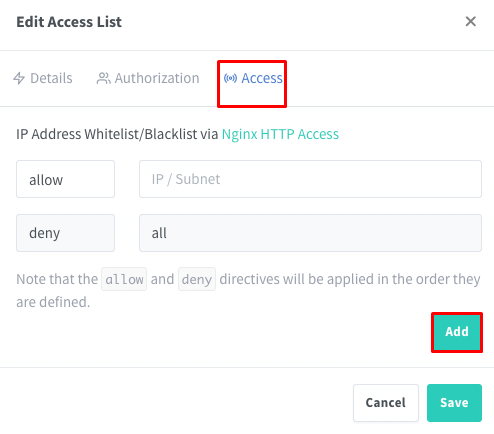This screenshot has height=434, width=494.
Task: Open the Nginx HTTP Access link
Action: (280, 134)
